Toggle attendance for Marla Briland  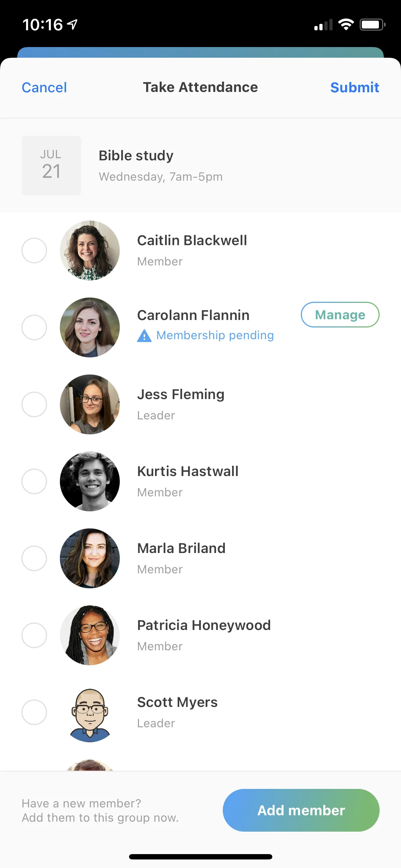(34, 558)
